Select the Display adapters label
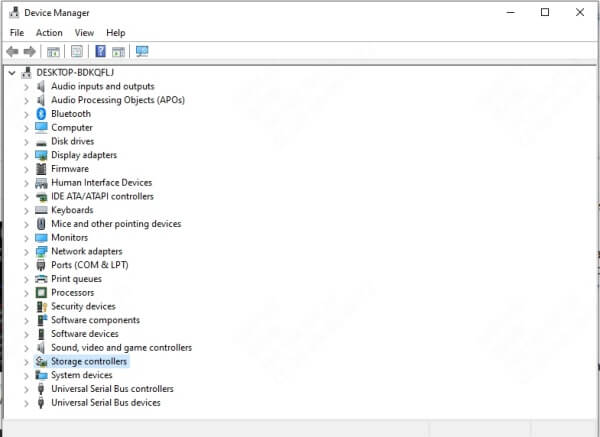The width and height of the screenshot is (600, 437). (84, 155)
